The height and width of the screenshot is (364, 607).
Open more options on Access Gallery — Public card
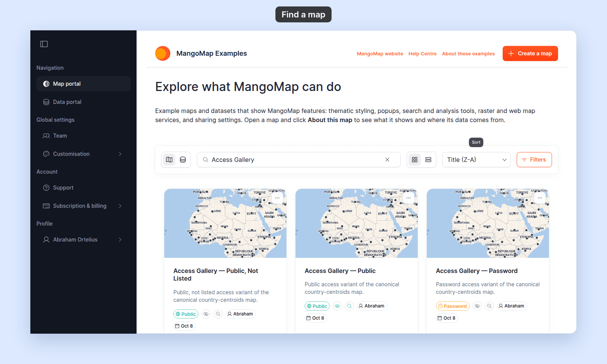(x=409, y=198)
